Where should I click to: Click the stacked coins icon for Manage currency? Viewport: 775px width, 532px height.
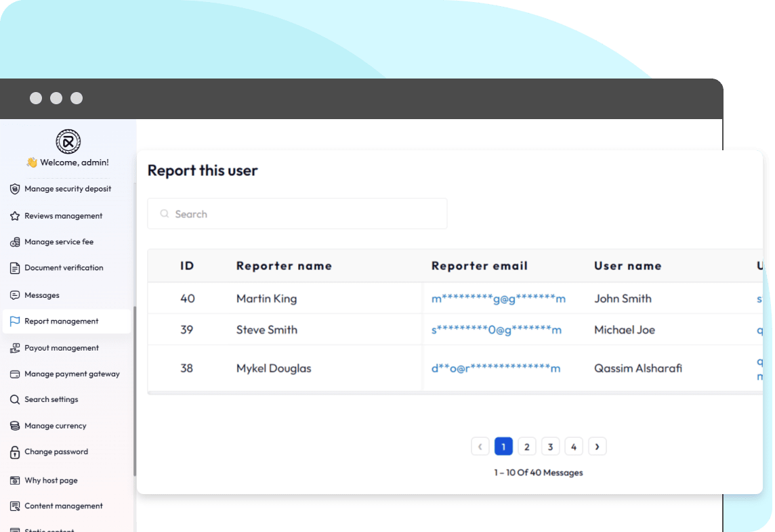tap(15, 425)
